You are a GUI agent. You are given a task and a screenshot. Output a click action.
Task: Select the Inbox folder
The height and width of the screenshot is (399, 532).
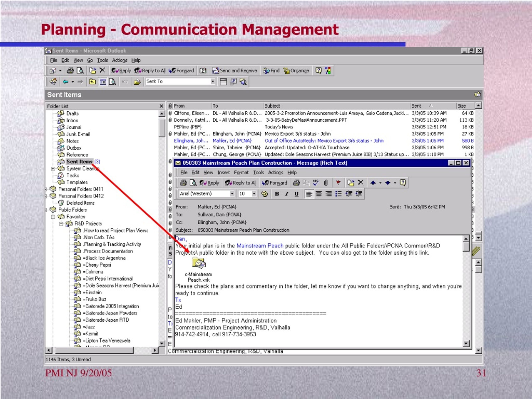[72, 120]
